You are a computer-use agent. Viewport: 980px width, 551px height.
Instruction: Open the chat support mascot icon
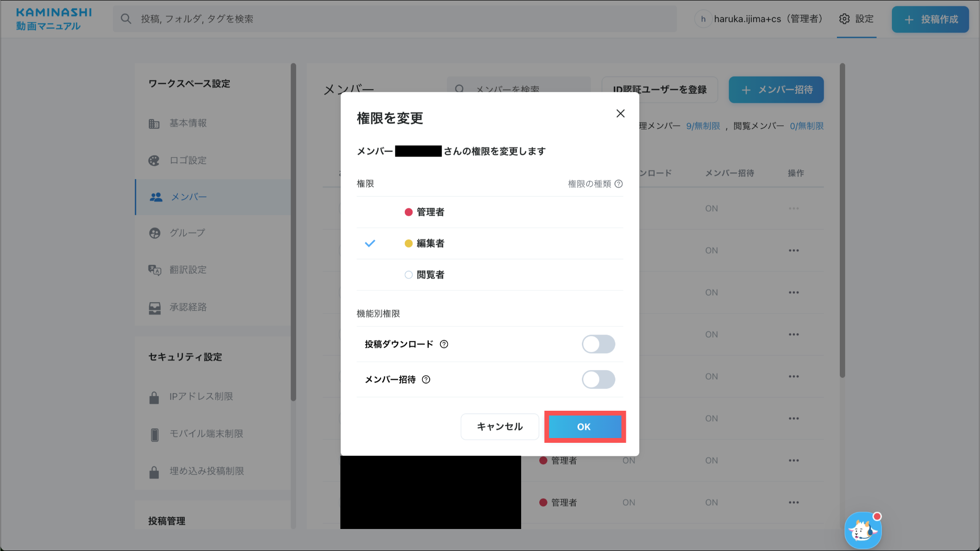pos(863,530)
